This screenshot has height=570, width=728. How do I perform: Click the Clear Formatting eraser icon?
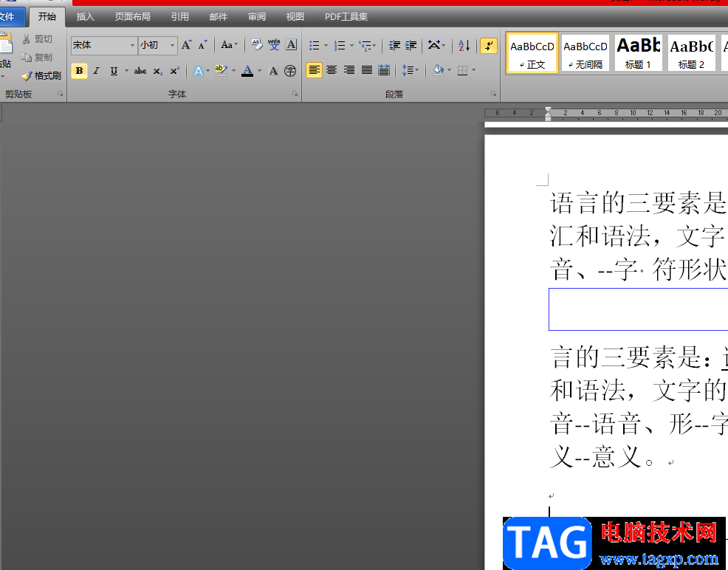256,45
